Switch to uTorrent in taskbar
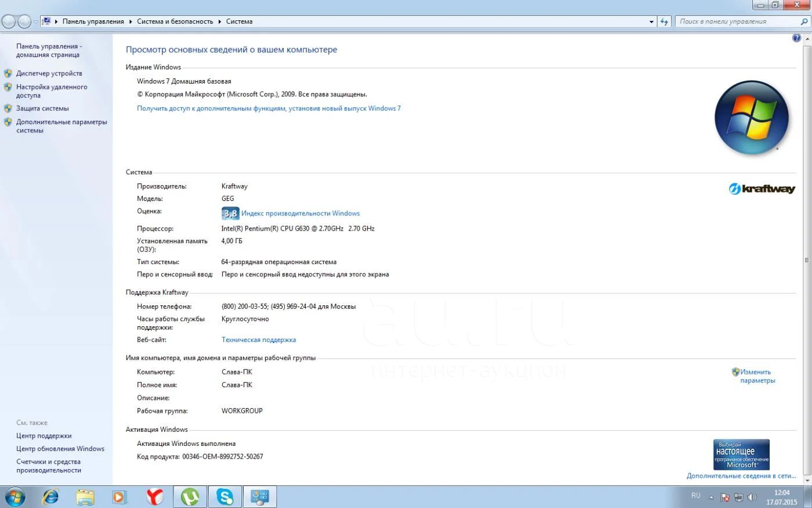The width and height of the screenshot is (812, 508). (x=190, y=497)
